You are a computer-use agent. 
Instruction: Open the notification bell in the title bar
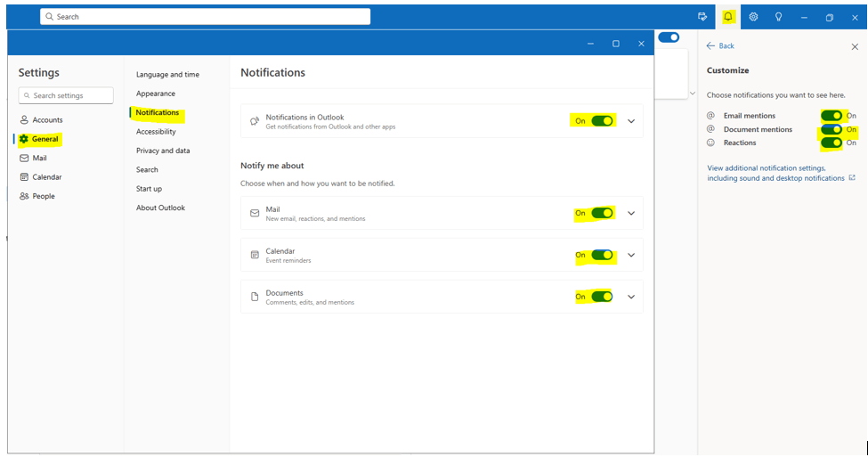click(728, 17)
